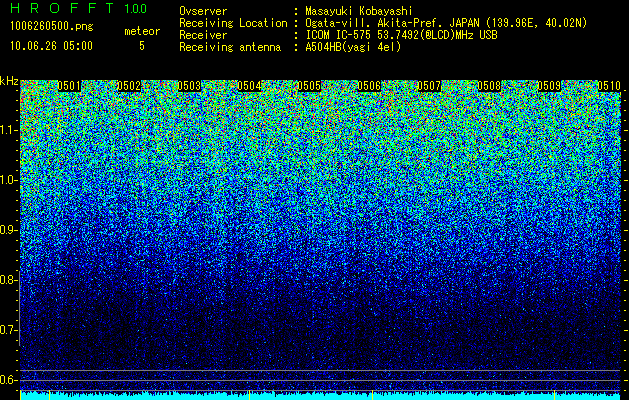Click the 'meteor' label
The image size is (629, 400).
point(142,31)
